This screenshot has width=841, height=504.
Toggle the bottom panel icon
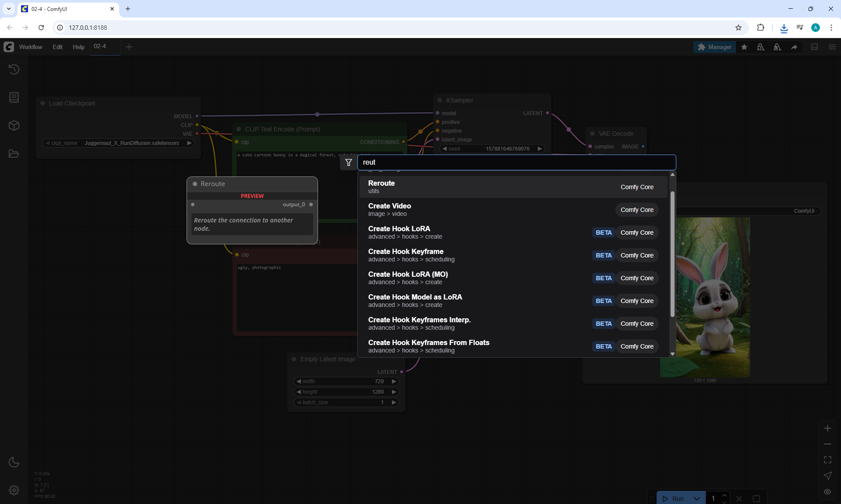814,47
